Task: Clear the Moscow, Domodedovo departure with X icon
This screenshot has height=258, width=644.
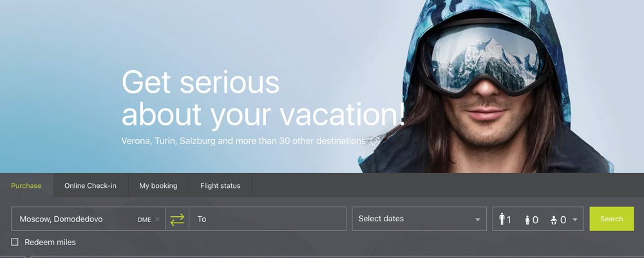Action: 157,219
